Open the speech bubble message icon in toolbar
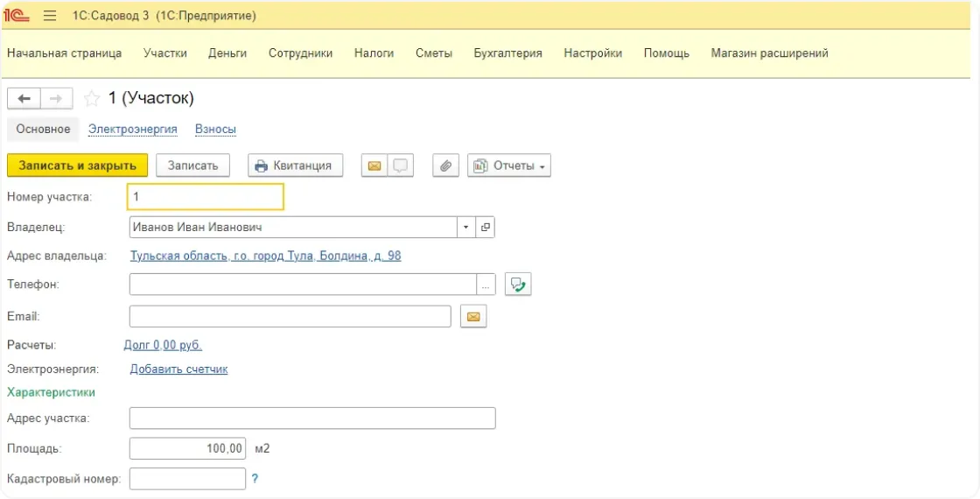Viewport: 980px width, 499px height. pyautogui.click(x=401, y=165)
